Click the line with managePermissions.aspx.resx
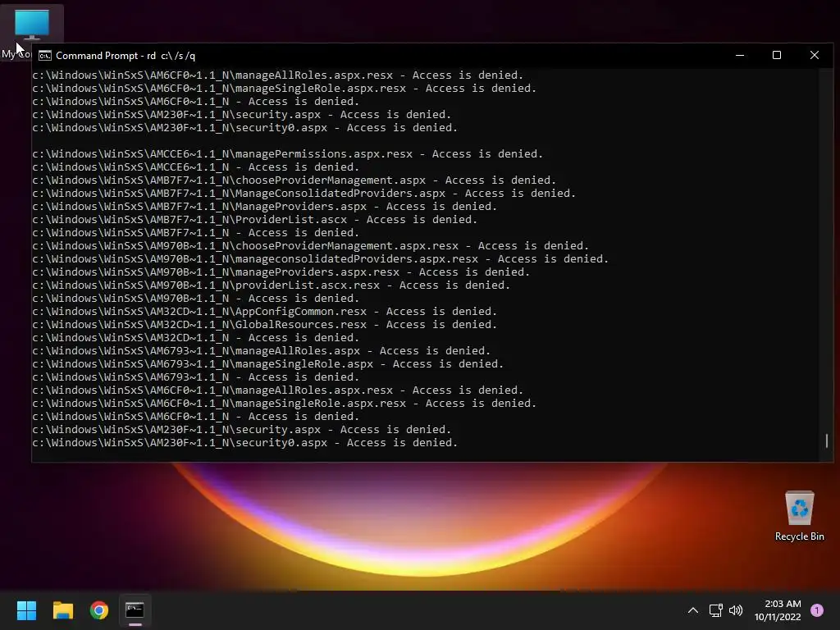Screen dimensions: 840x630 coord(288,153)
